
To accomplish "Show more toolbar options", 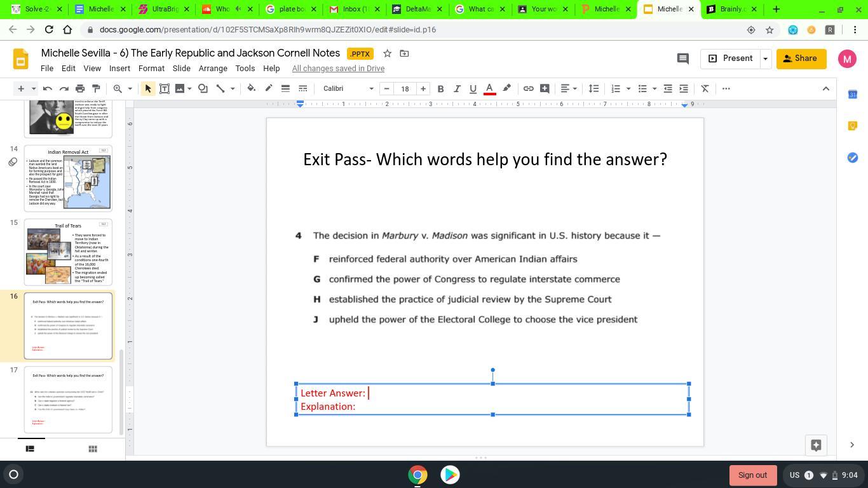I will click(x=726, y=88).
